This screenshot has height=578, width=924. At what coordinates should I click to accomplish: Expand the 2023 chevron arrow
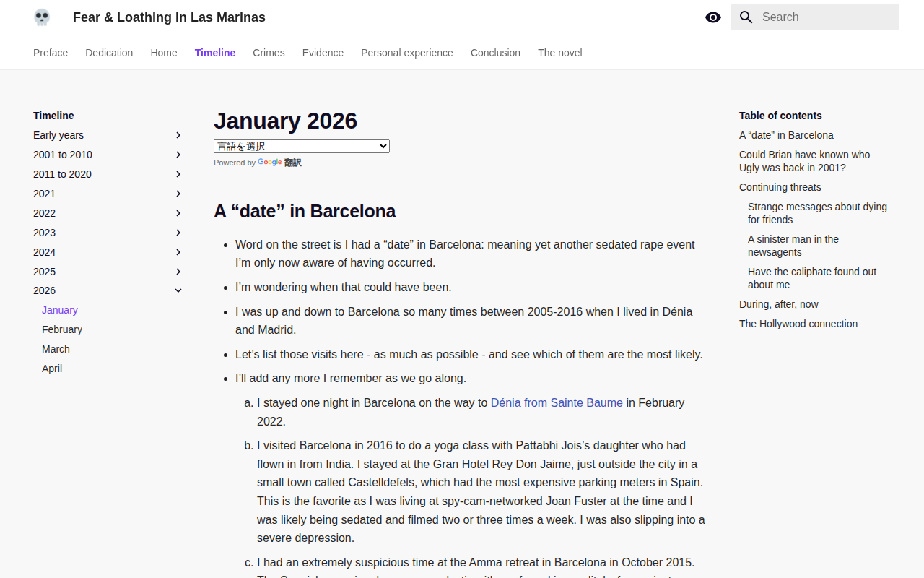(178, 233)
